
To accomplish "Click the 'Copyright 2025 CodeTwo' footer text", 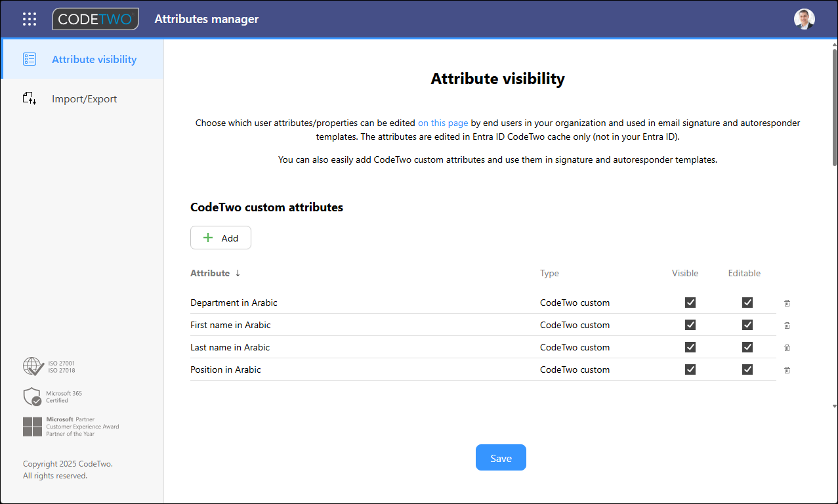I will (68, 463).
